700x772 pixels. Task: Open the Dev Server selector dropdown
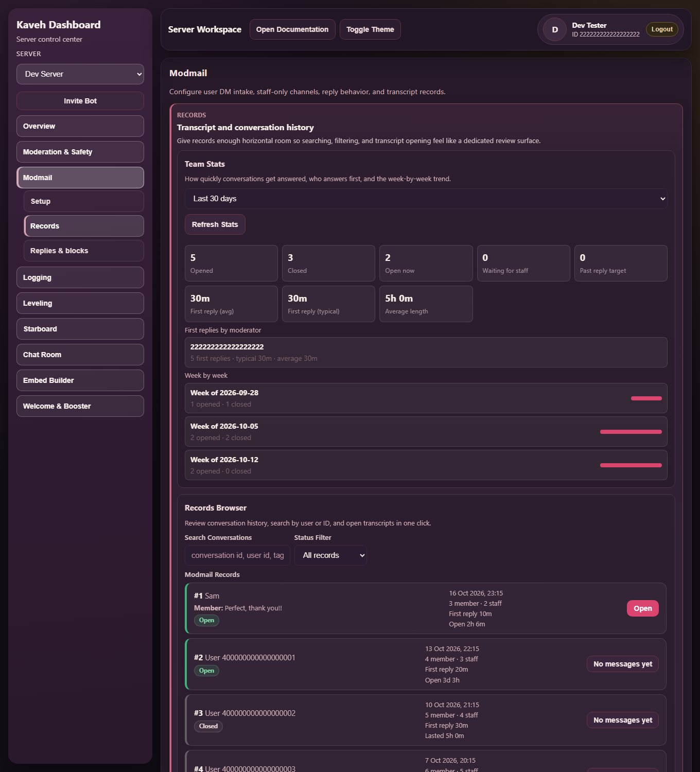(80, 74)
